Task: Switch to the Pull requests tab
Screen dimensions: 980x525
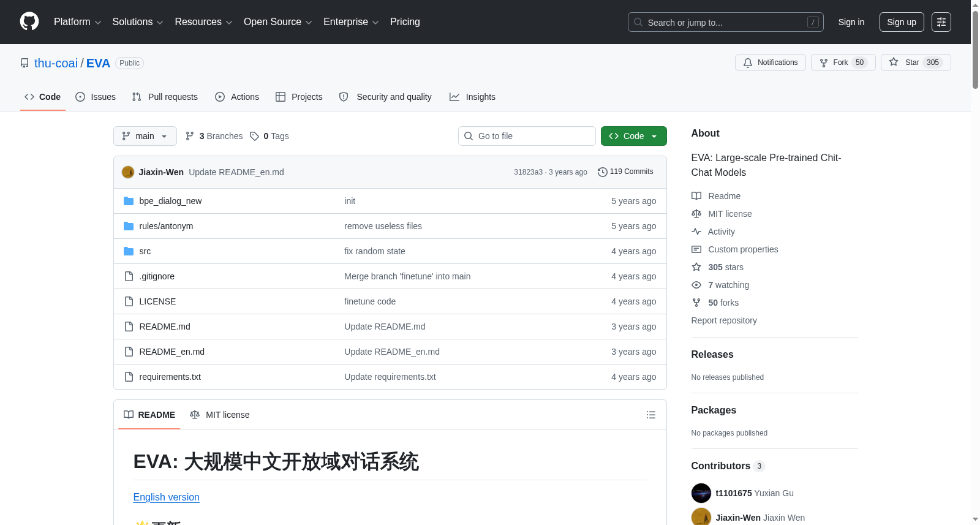Action: [x=165, y=97]
